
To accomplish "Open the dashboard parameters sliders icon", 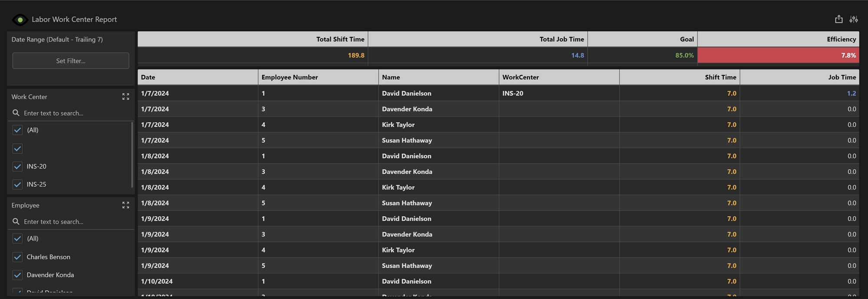I will 853,19.
